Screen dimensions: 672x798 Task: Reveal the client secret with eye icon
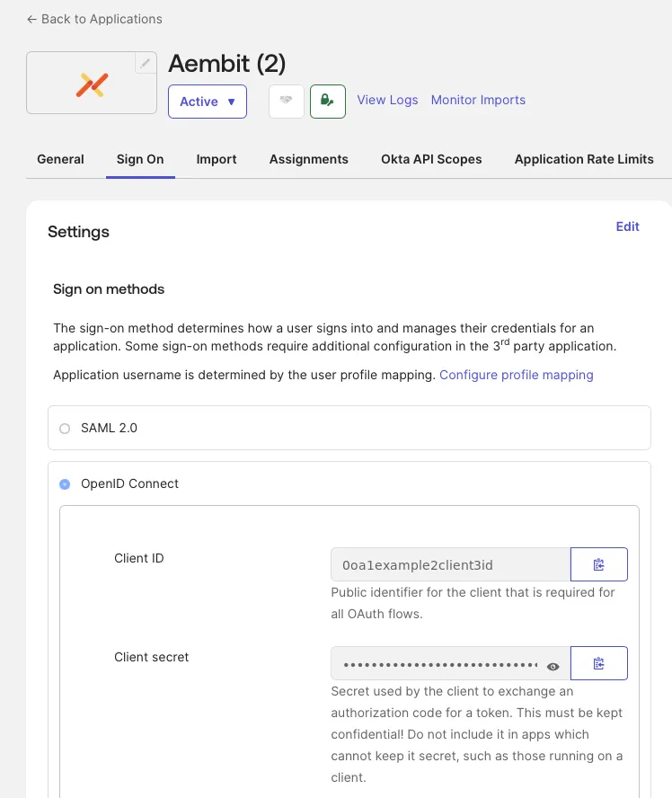[x=553, y=666]
